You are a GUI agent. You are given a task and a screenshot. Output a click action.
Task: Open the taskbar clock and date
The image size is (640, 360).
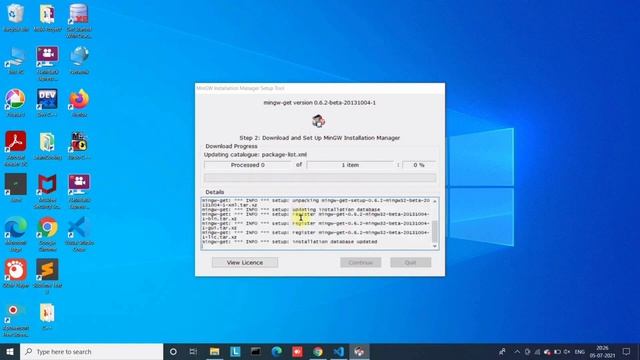click(602, 351)
